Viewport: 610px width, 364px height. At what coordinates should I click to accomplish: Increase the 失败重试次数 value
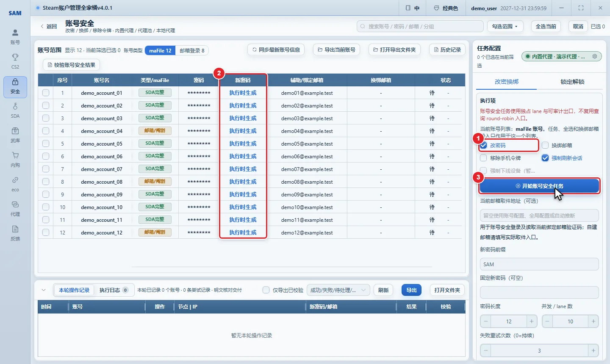593,350
